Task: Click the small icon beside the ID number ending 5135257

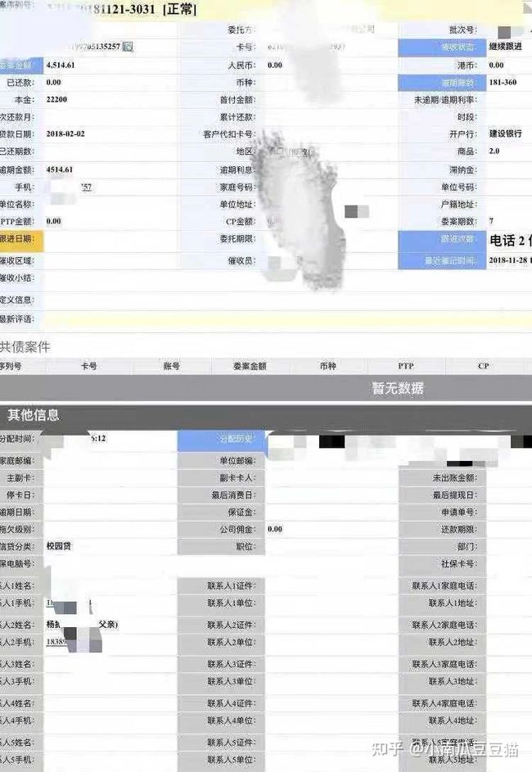Action: (x=128, y=47)
